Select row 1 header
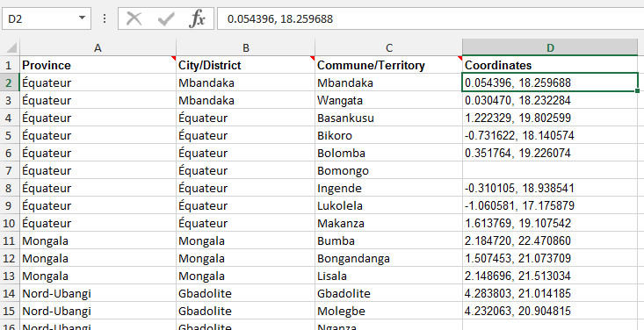 tap(10, 65)
